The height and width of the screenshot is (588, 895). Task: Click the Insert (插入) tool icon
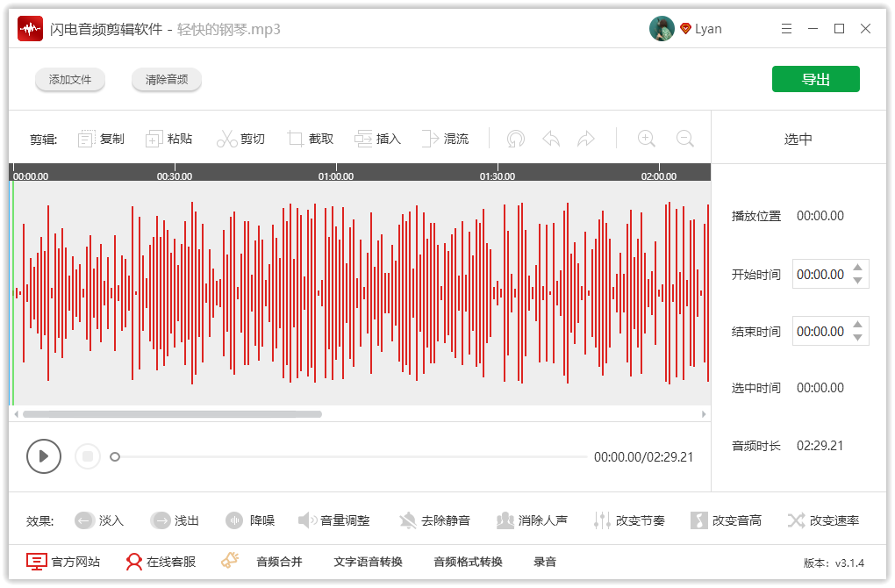363,139
